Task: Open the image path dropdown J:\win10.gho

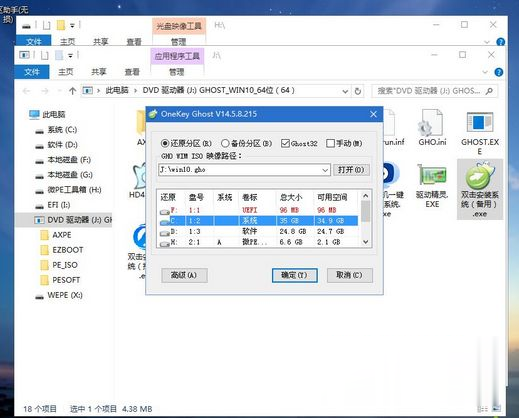Action: [x=325, y=170]
